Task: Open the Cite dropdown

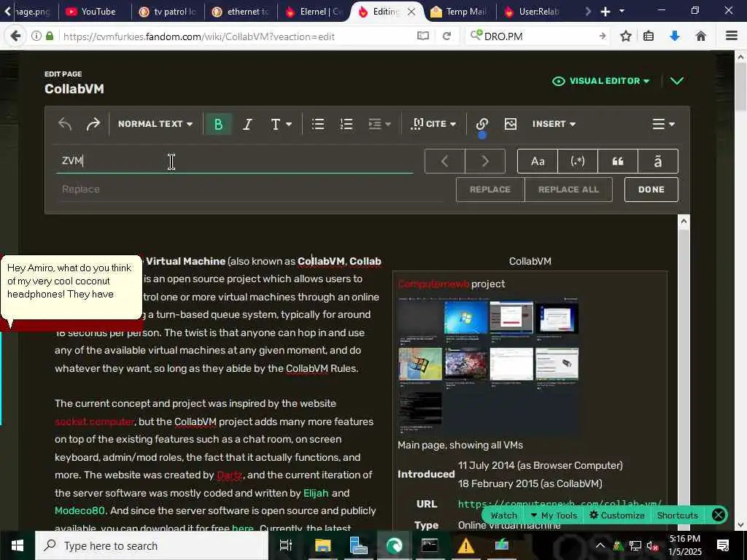Action: tap(433, 124)
